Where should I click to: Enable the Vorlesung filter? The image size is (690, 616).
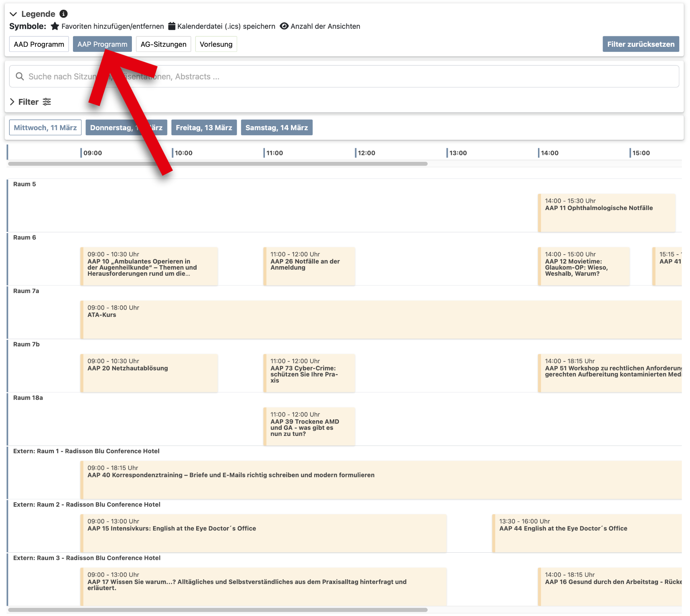point(216,44)
